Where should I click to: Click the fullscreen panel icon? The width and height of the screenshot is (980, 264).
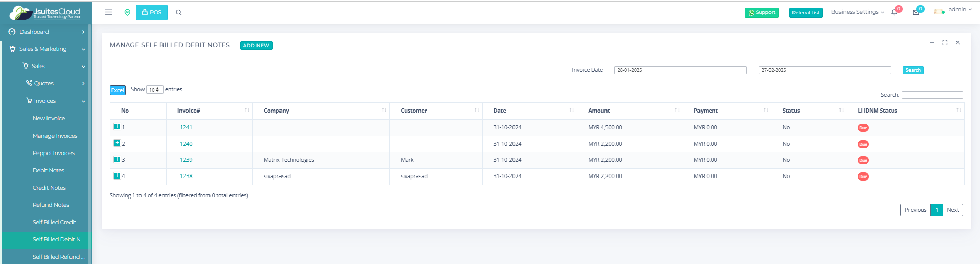[x=945, y=43]
